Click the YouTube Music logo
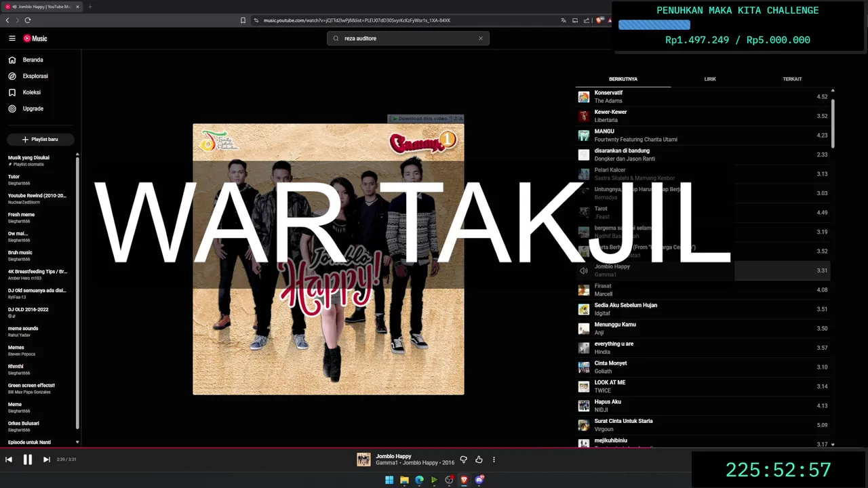868x488 pixels. [35, 39]
